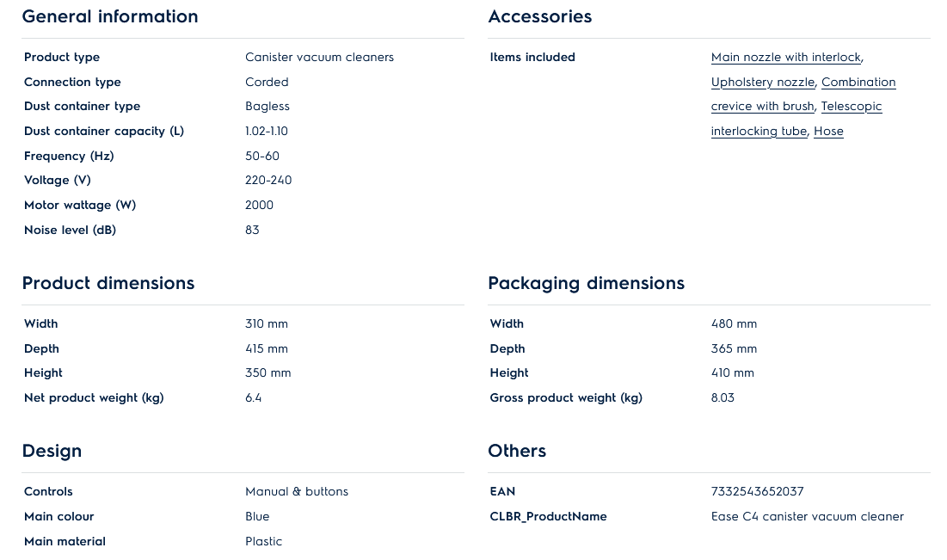Click the Gross product weight value 8.03
The width and height of the screenshot is (947, 560).
723,398
